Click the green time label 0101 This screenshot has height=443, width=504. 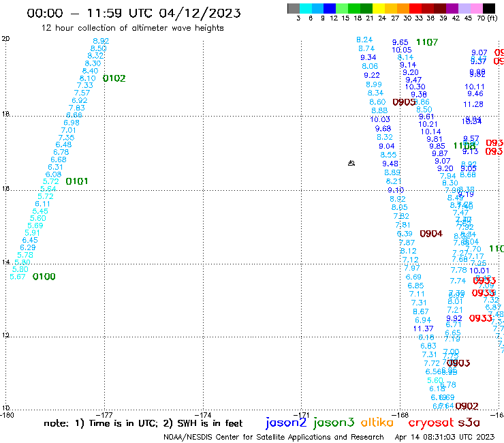coord(77,181)
